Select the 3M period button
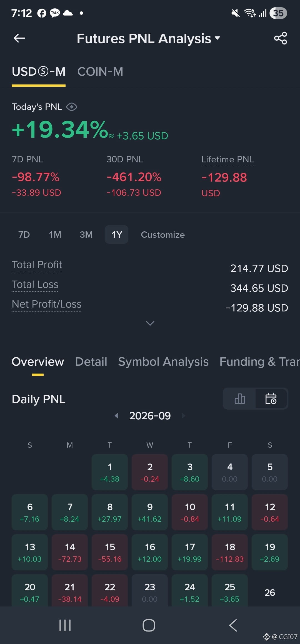The height and width of the screenshot is (644, 300). (86, 235)
